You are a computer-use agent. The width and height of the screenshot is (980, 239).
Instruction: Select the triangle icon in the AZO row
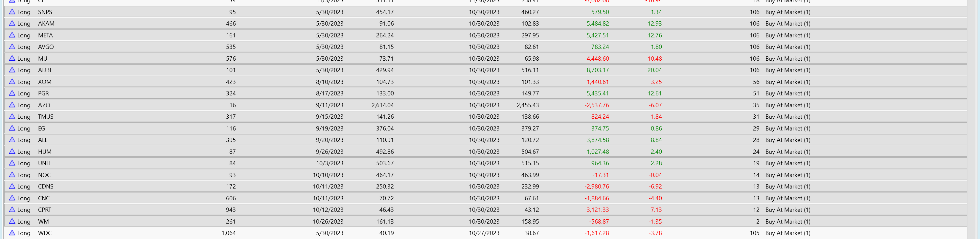click(12, 105)
